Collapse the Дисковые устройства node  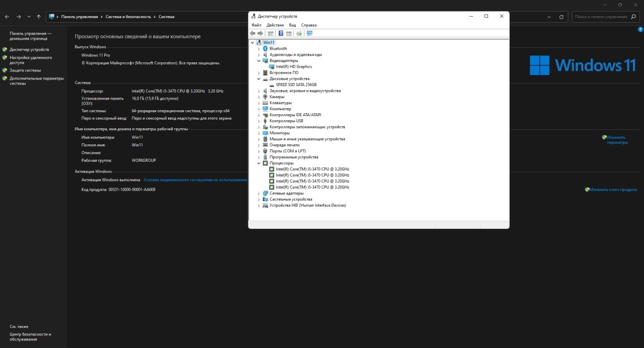(x=259, y=78)
